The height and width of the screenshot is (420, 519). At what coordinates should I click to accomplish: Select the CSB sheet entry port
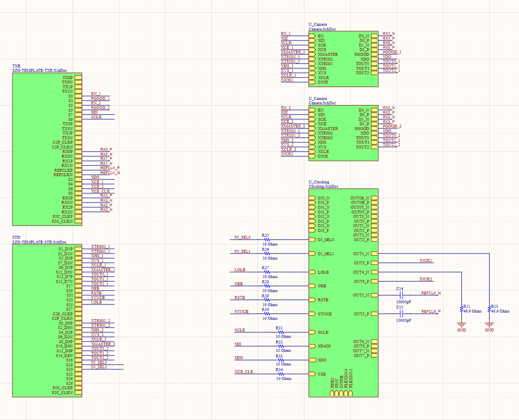(x=312, y=374)
